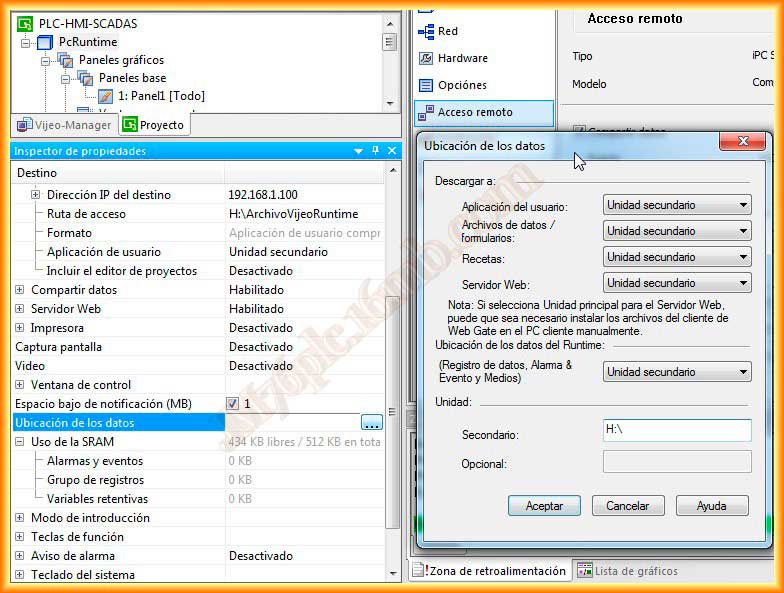The height and width of the screenshot is (593, 784).
Task: Open the Opciónes settings icon
Action: click(426, 85)
